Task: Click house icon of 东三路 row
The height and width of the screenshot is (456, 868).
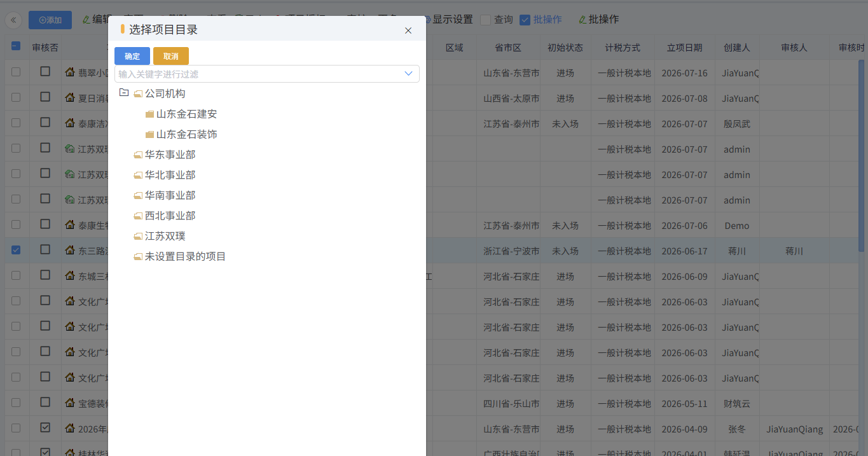Action: (x=70, y=250)
